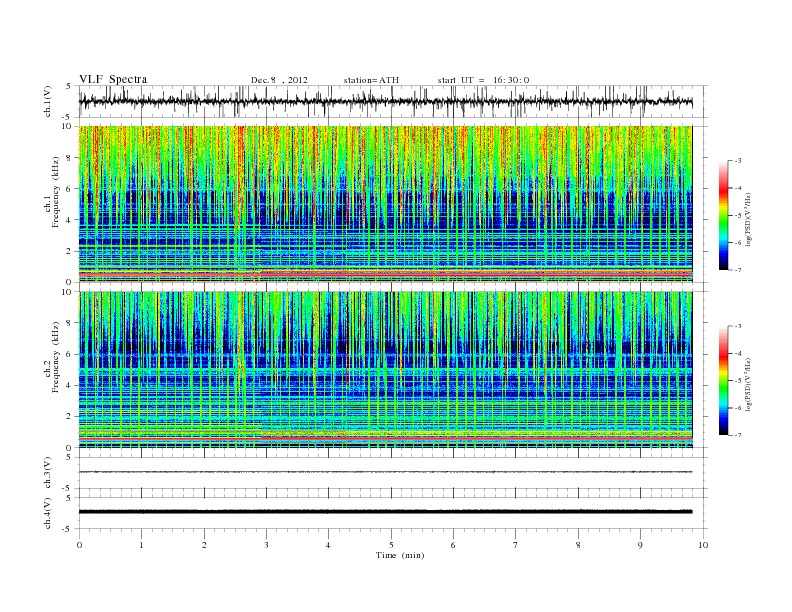This screenshot has width=792, height=612.
Task: Click time axis tick label "6"
Action: (453, 545)
